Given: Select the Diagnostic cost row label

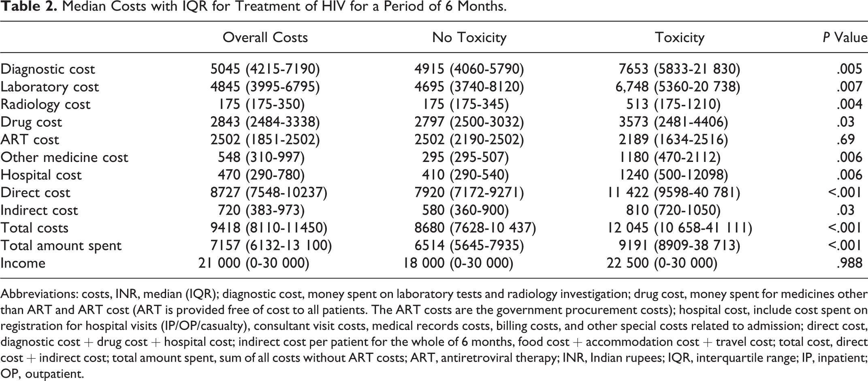Looking at the screenshot, I should (47, 69).
